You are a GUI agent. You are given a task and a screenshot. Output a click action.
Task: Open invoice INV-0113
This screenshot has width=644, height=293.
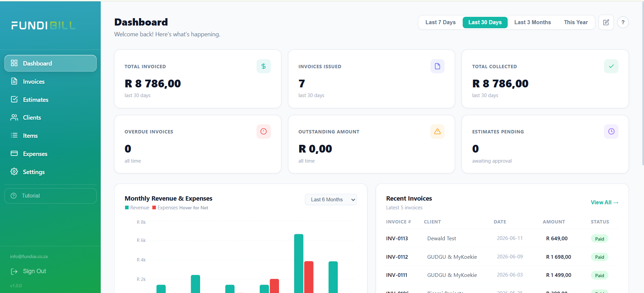pos(397,239)
